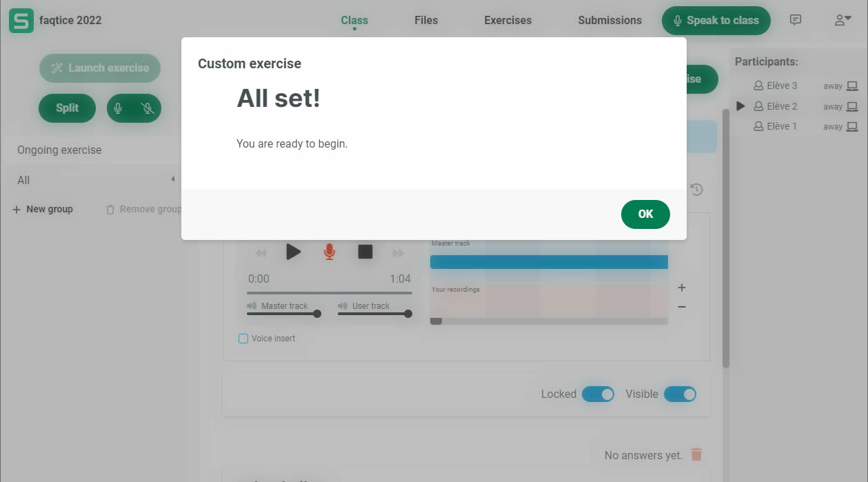Confirm the dialog by clicking OK
This screenshot has height=482, width=868.
point(645,214)
